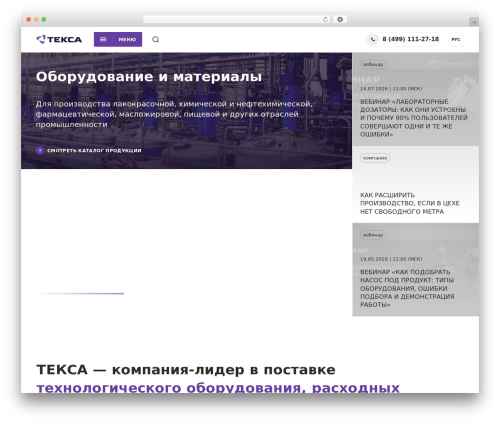Click the purple slider progress bar
The image size is (500, 423).
[x=80, y=293]
